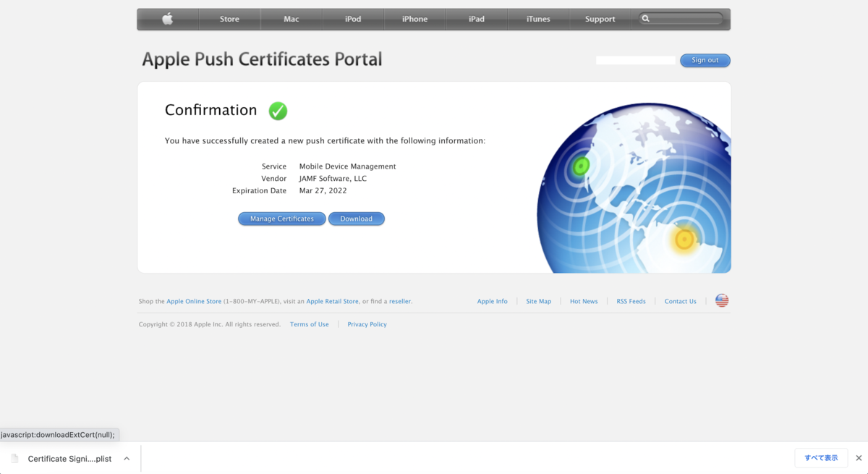The image size is (868, 474).
Task: Open the Contact Us link
Action: click(x=681, y=301)
